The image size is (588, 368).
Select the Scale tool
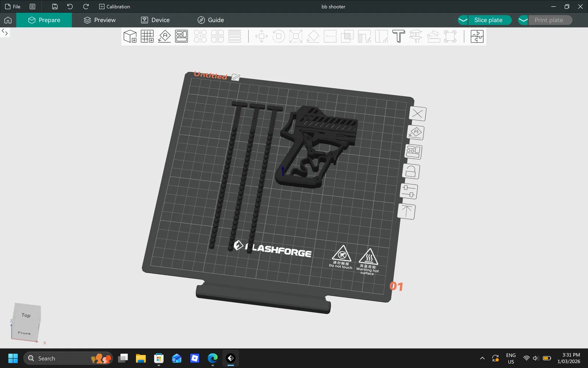point(296,36)
